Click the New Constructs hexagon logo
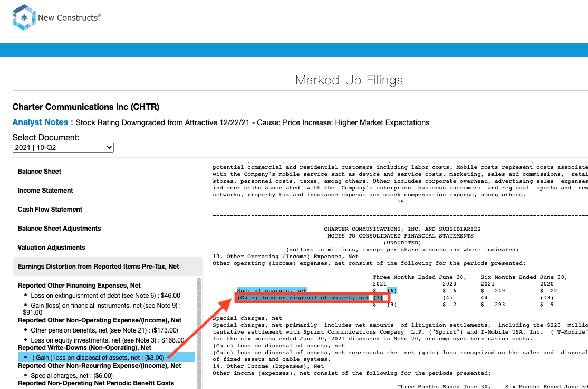The image size is (588, 389). pyautogui.click(x=24, y=17)
